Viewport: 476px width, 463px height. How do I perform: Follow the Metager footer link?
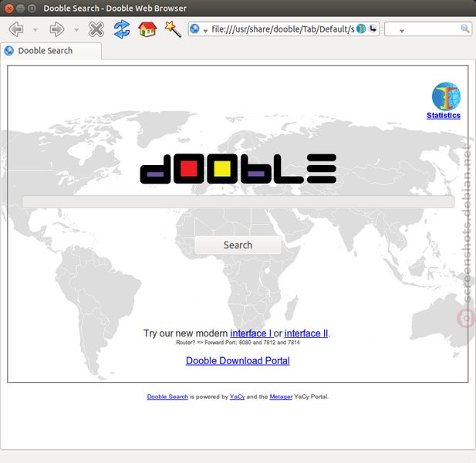(x=281, y=397)
